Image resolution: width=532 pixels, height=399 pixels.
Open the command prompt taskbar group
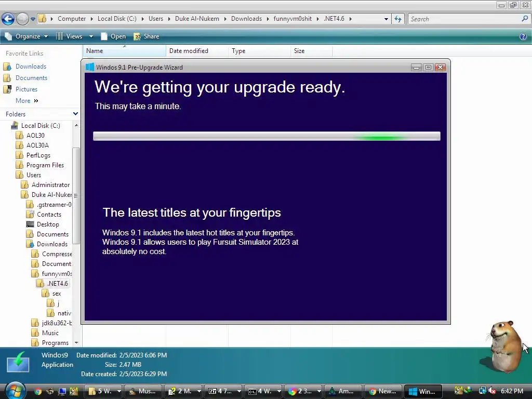pos(263,391)
